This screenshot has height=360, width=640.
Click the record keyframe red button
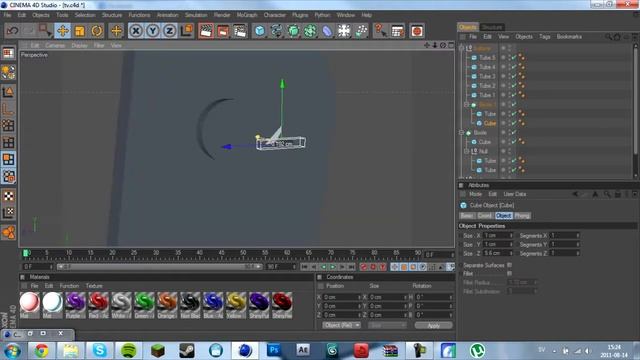364,267
